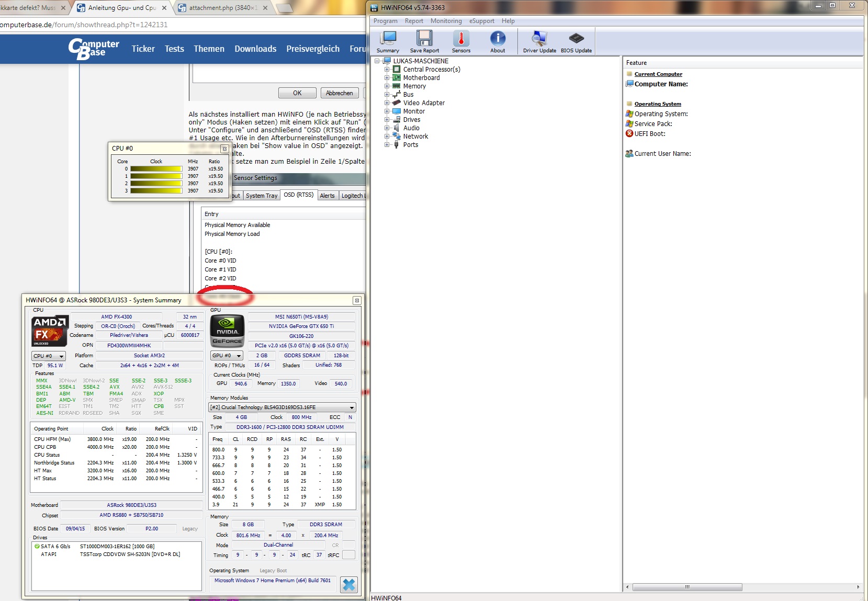Click the ComputerBase logo

[94, 49]
